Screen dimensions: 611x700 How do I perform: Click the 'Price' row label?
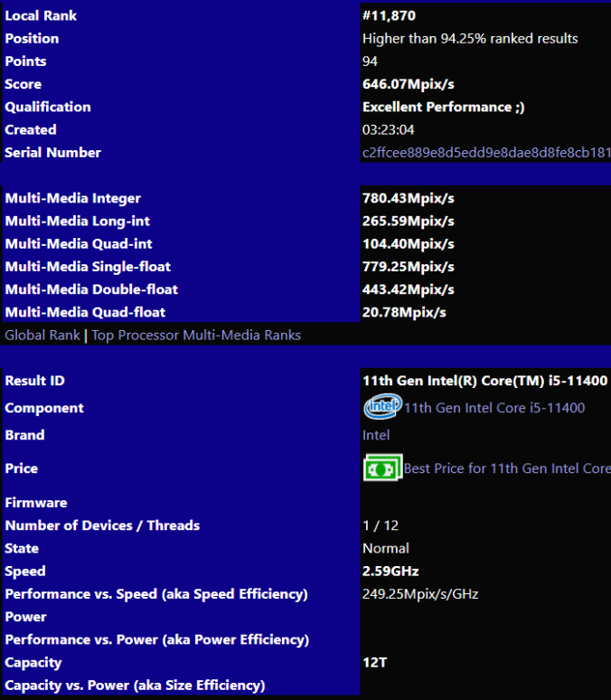[x=22, y=468]
